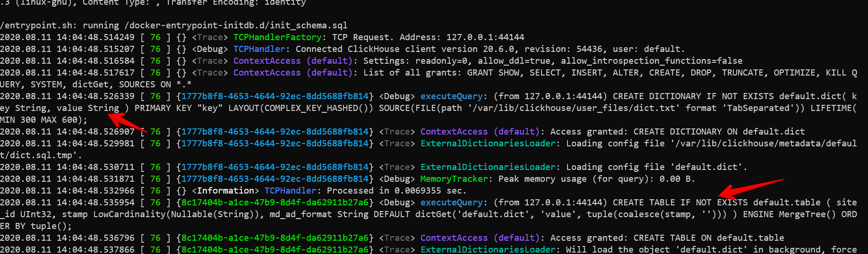This screenshot has height=254, width=868.
Task: Click timestamp '14:04:48.530711'
Action: 96,167
